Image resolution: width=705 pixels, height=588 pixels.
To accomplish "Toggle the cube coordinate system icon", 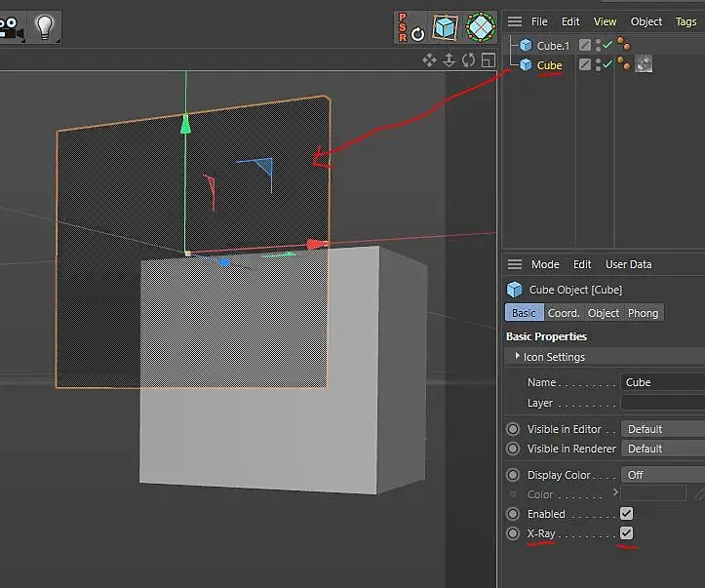I will point(445,27).
